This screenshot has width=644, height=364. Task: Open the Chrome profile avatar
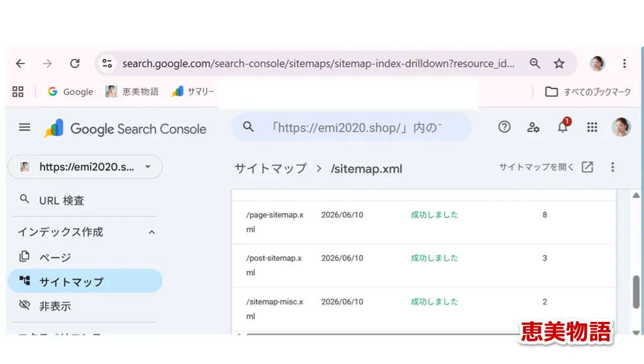(597, 63)
